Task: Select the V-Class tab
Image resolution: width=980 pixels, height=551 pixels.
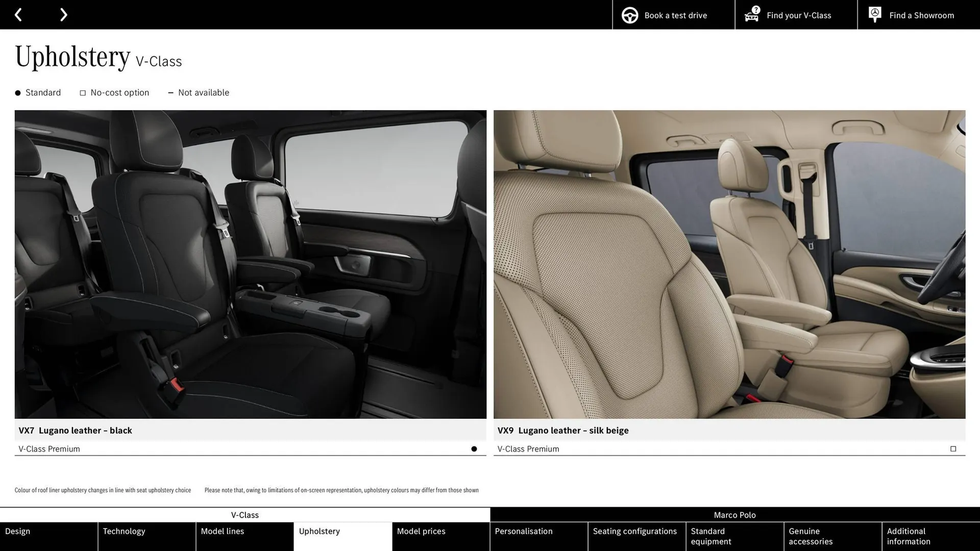Action: [244, 515]
